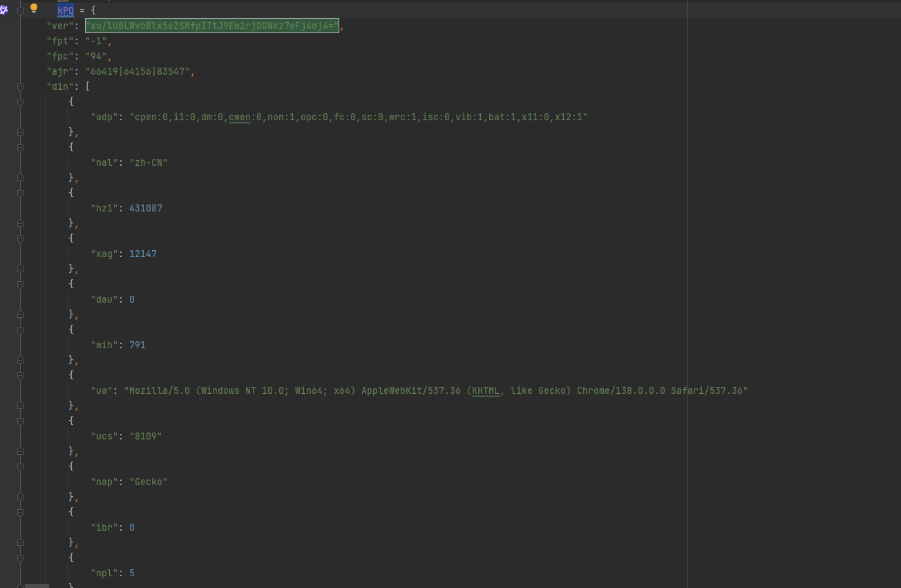Click the "nap" key
This screenshot has height=588, width=901.
[x=104, y=482]
